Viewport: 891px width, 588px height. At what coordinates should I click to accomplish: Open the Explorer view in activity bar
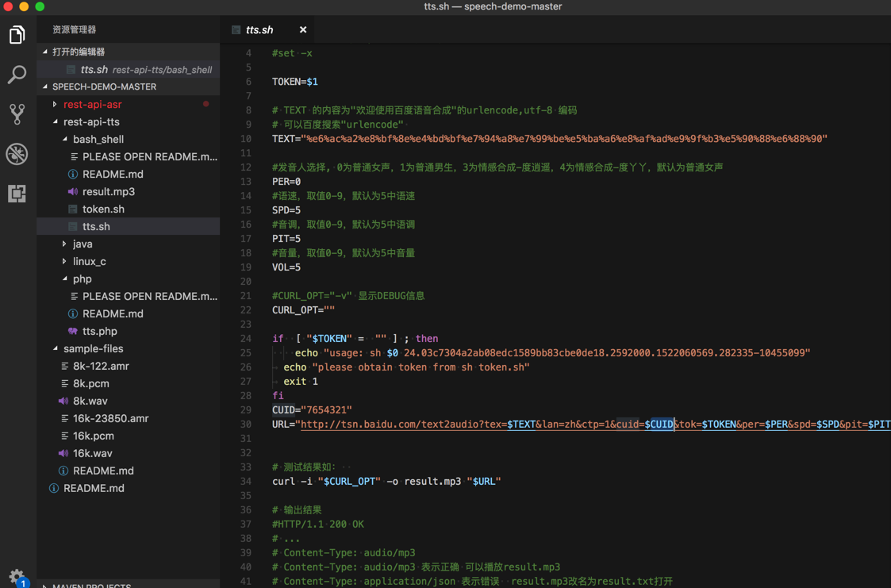[x=17, y=35]
